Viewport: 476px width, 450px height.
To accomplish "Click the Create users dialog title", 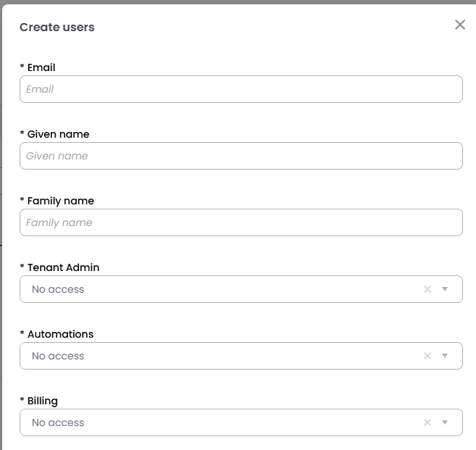I will click(57, 28).
